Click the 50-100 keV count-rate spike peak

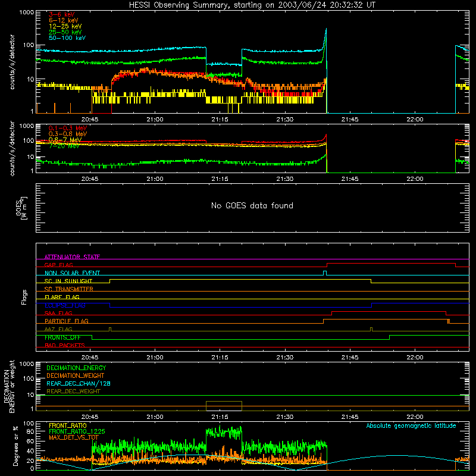[x=326, y=29]
